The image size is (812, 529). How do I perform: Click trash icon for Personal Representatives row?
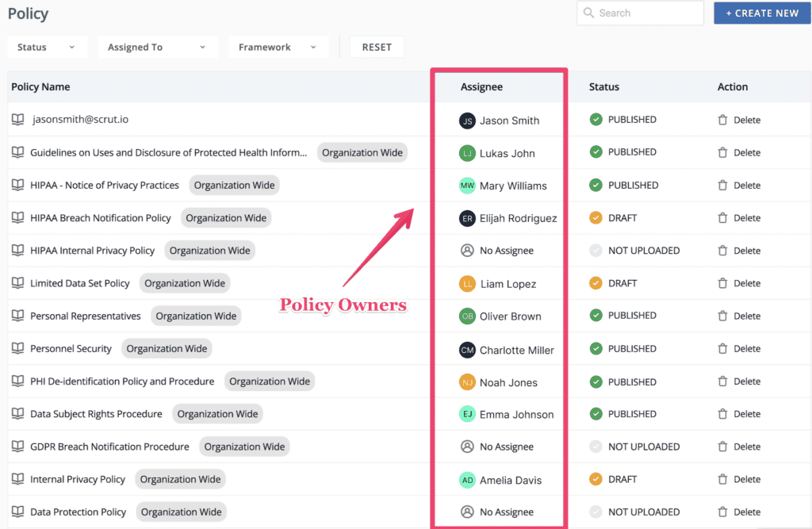pyautogui.click(x=722, y=316)
